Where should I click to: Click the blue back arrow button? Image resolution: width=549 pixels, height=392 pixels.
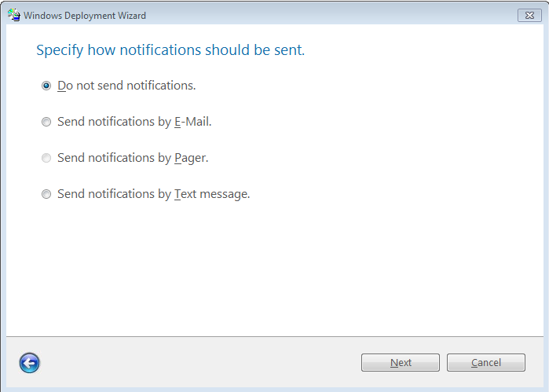29,363
